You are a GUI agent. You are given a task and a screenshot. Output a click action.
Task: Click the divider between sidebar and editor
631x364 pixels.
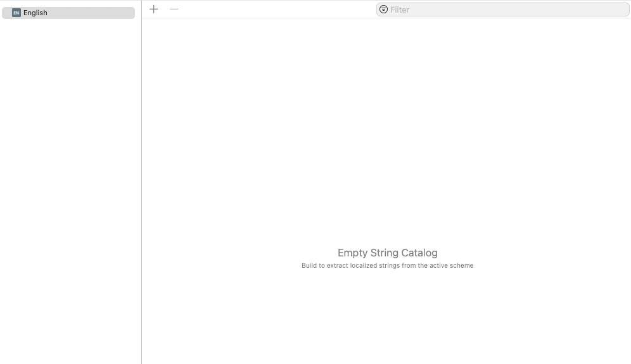click(141, 190)
